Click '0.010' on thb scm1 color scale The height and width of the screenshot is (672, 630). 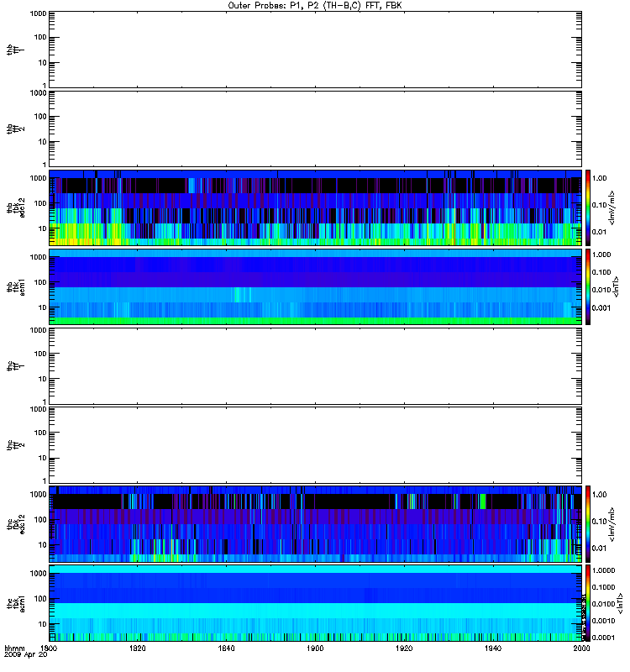tap(601, 290)
